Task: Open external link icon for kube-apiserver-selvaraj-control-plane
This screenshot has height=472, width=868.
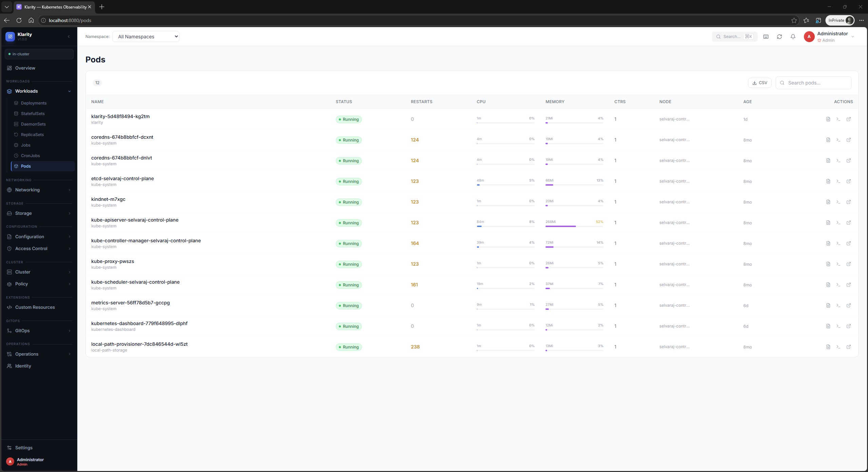Action: [848, 223]
